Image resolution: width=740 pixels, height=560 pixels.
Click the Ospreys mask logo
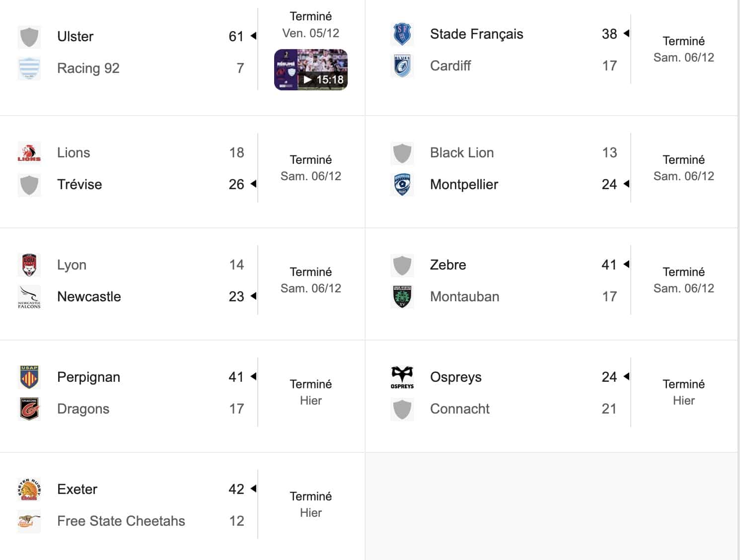tap(402, 377)
